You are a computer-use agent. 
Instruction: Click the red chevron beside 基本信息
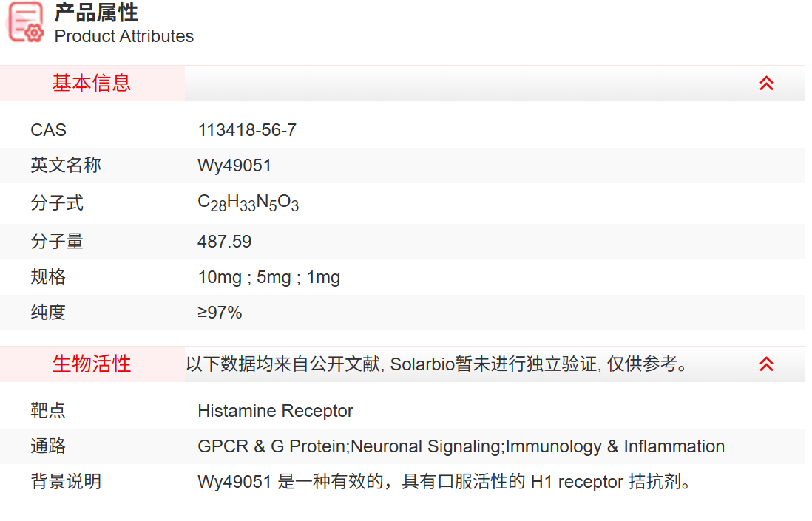click(x=767, y=83)
